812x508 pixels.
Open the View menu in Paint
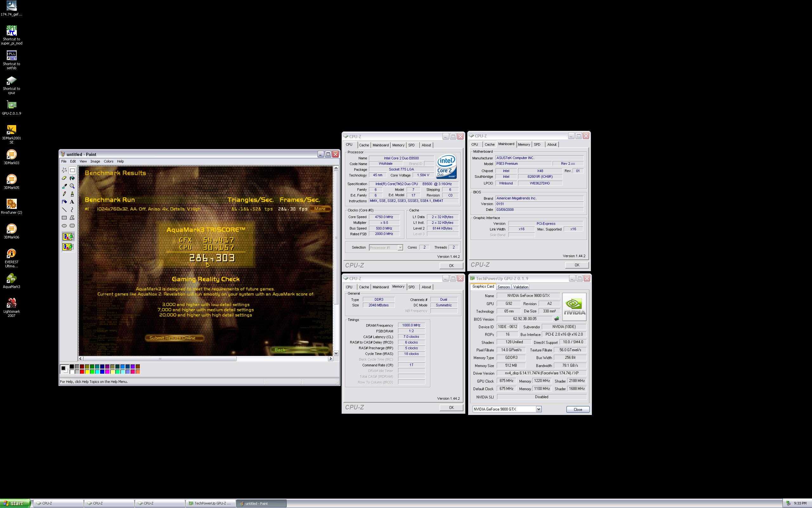point(83,161)
